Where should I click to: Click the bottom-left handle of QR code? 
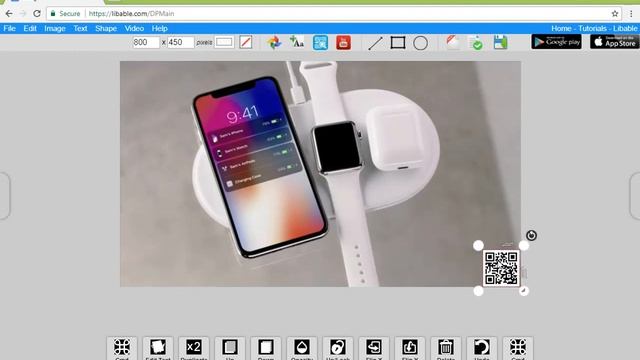(478, 291)
